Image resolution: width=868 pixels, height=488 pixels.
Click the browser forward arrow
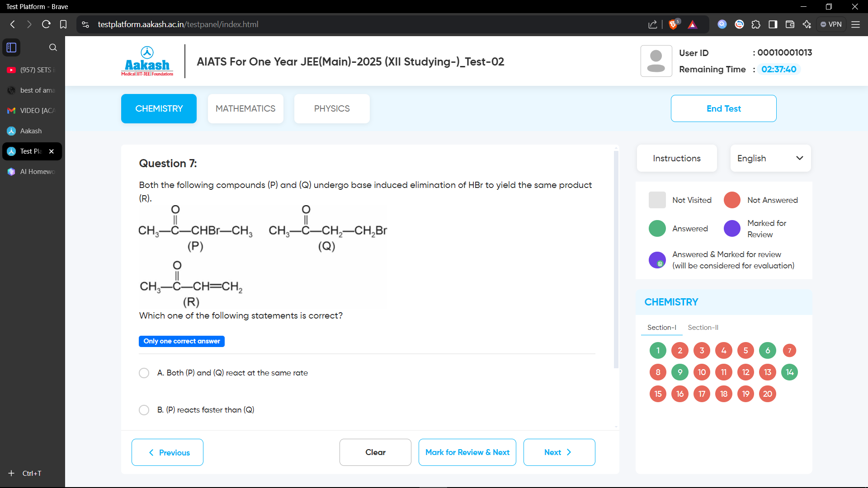[29, 24]
